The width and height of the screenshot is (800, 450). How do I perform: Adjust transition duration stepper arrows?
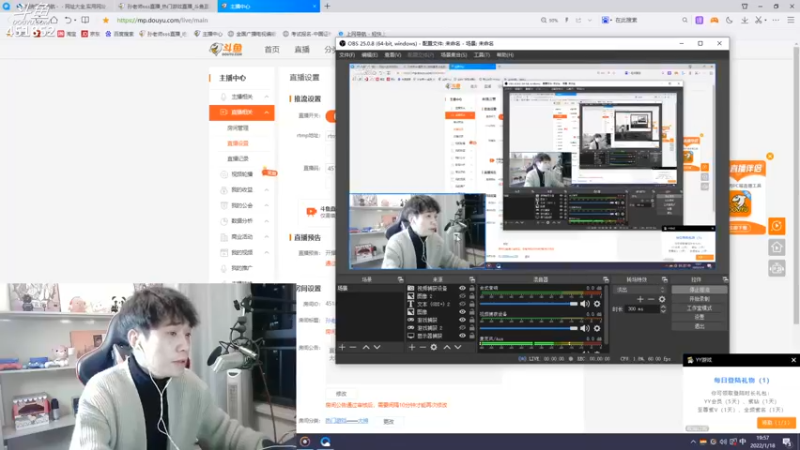(x=663, y=309)
